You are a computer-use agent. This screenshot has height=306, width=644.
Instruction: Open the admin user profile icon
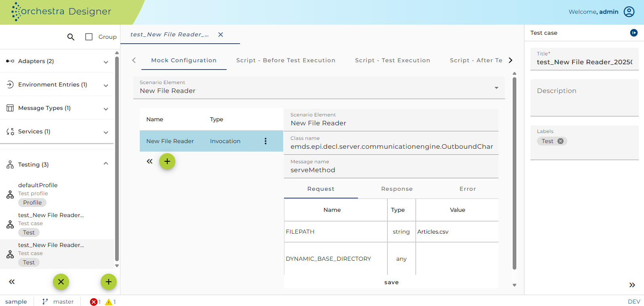pos(629,12)
